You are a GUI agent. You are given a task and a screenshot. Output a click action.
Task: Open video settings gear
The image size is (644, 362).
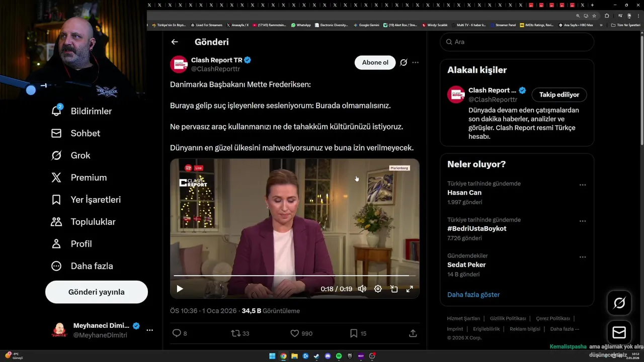(378, 289)
